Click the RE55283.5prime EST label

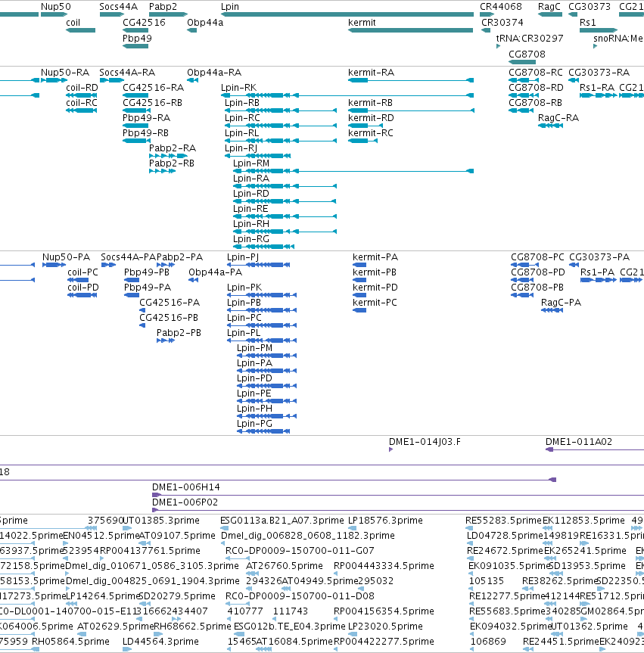pos(503,521)
